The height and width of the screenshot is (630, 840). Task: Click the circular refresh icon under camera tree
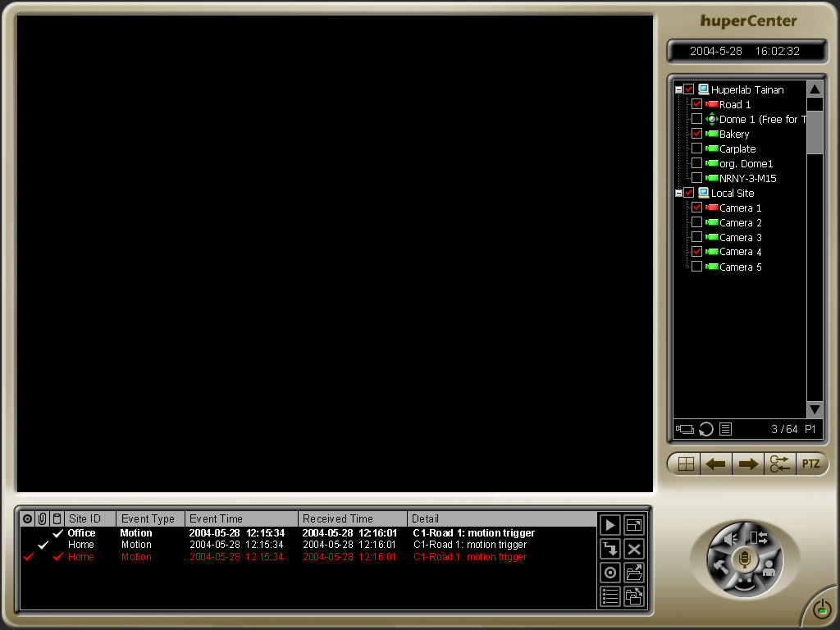705,429
